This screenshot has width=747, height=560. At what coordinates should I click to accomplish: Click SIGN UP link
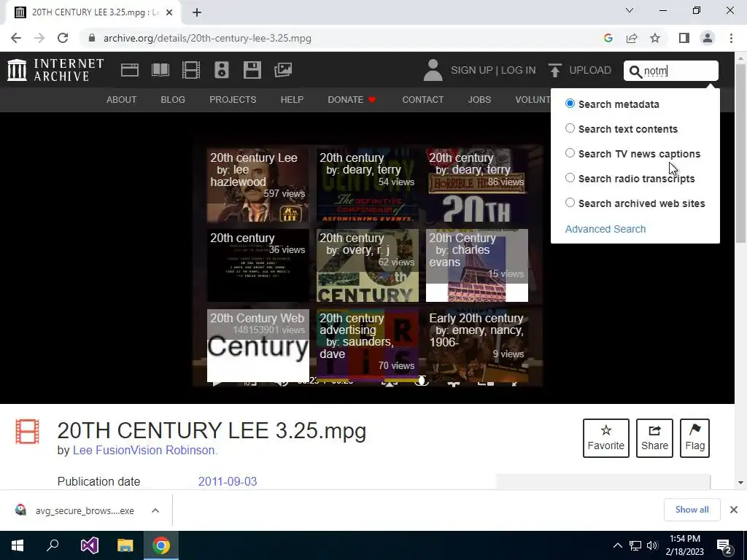[x=472, y=70]
